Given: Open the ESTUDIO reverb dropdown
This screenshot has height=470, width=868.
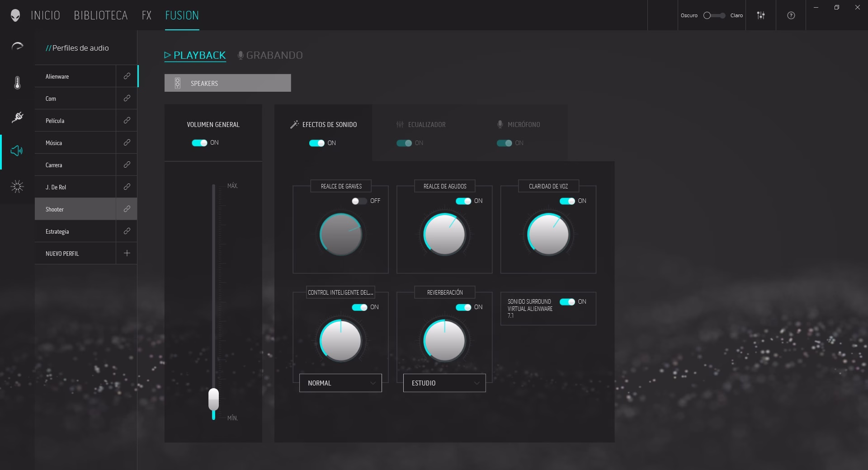Looking at the screenshot, I should tap(444, 383).
